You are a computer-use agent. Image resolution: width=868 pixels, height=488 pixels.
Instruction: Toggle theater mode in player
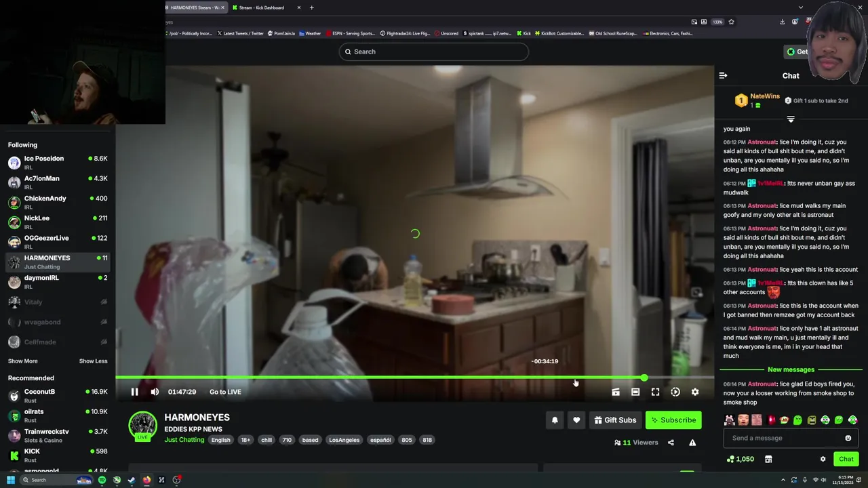pos(635,392)
